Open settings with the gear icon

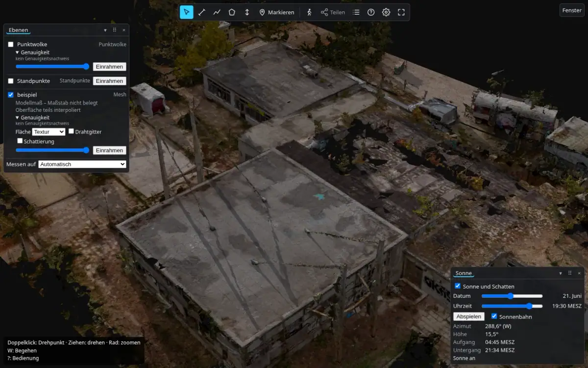[386, 12]
